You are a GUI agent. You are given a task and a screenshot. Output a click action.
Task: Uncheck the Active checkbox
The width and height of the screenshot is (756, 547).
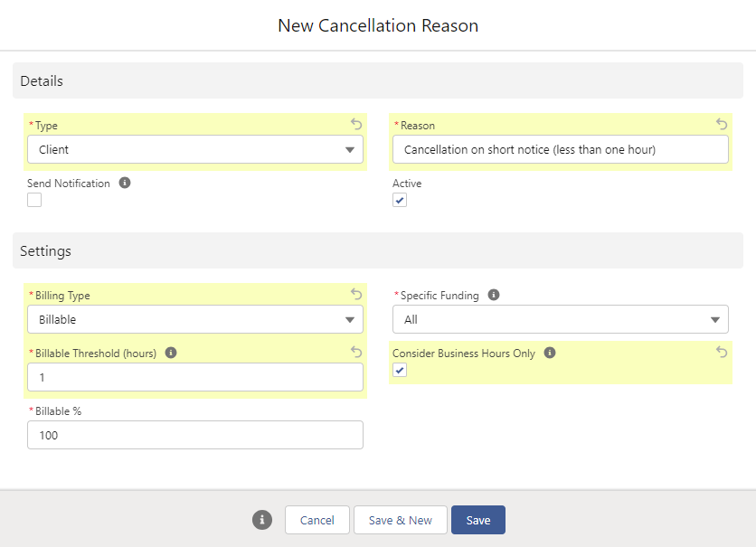(399, 200)
